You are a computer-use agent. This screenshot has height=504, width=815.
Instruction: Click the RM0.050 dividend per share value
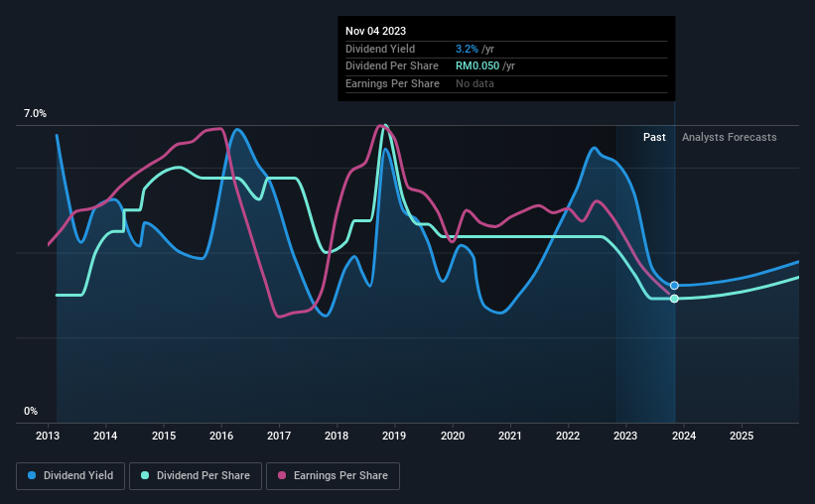tap(477, 66)
